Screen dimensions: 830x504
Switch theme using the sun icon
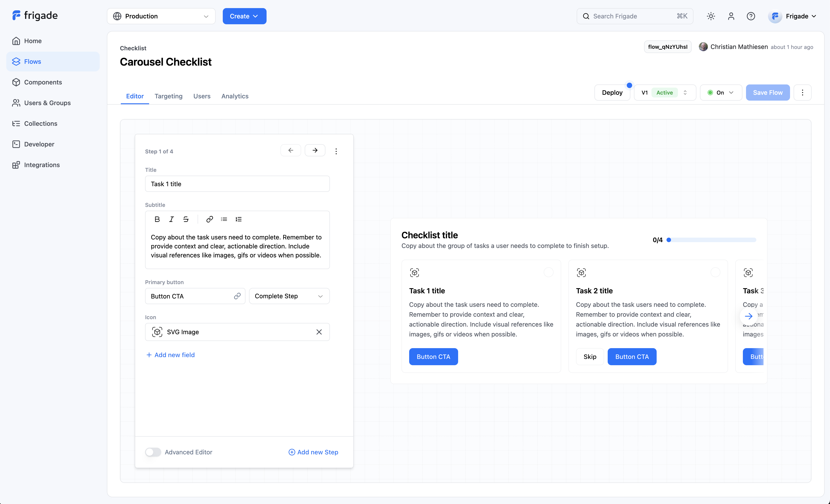711,16
